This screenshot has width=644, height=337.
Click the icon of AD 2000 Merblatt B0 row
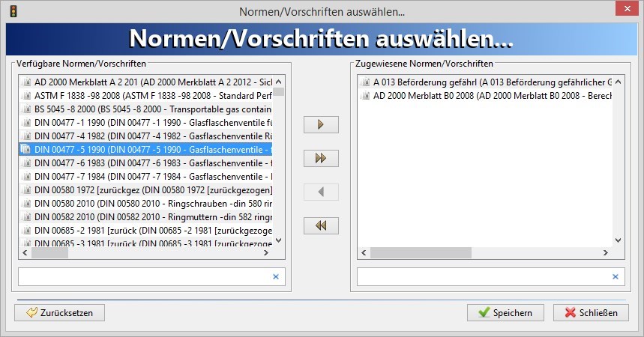(x=364, y=96)
